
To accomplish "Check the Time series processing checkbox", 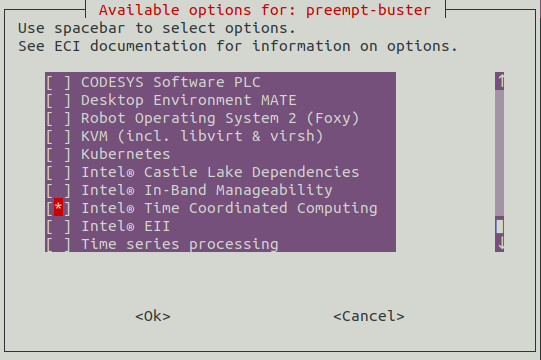I will point(58,244).
